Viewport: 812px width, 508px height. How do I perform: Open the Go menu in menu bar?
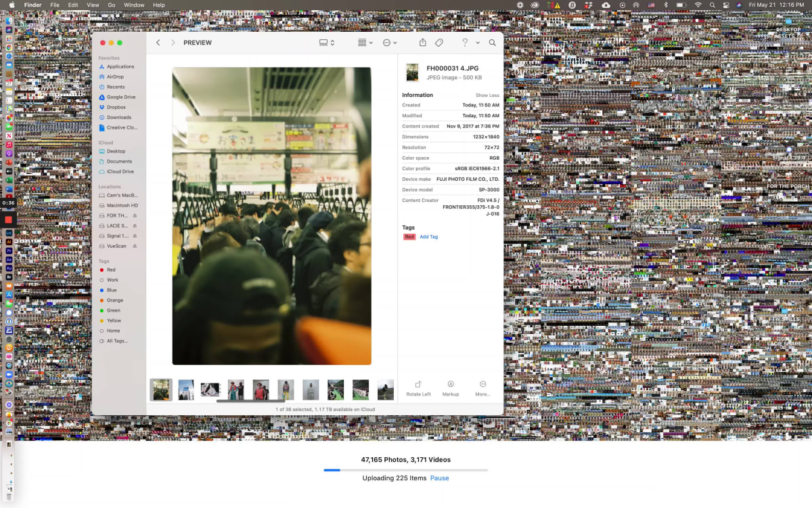tap(112, 5)
